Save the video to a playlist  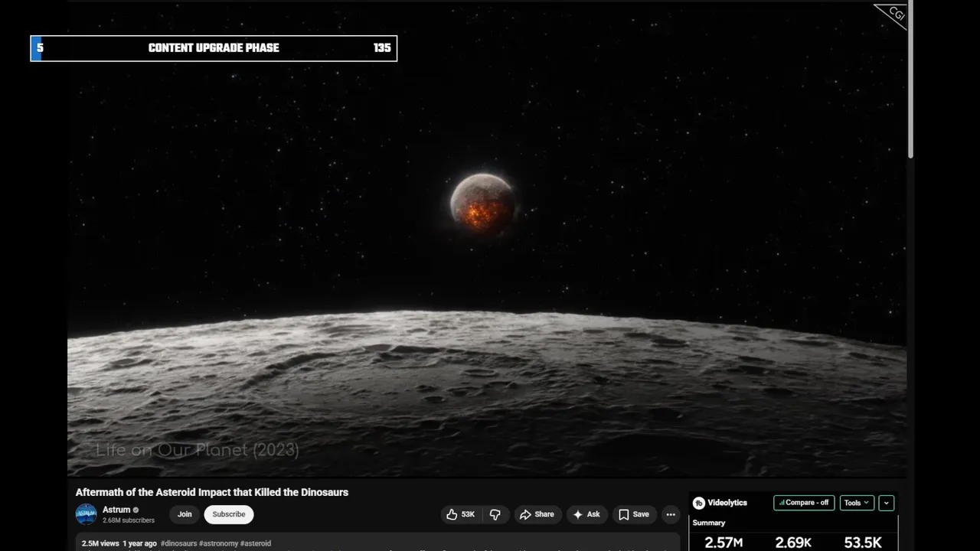pos(634,514)
